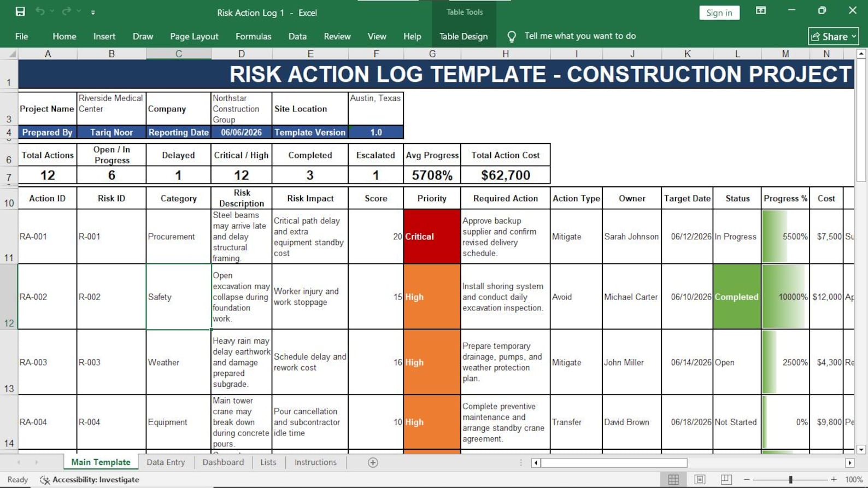The image size is (868, 488).
Task: Select column H header
Action: (x=506, y=54)
